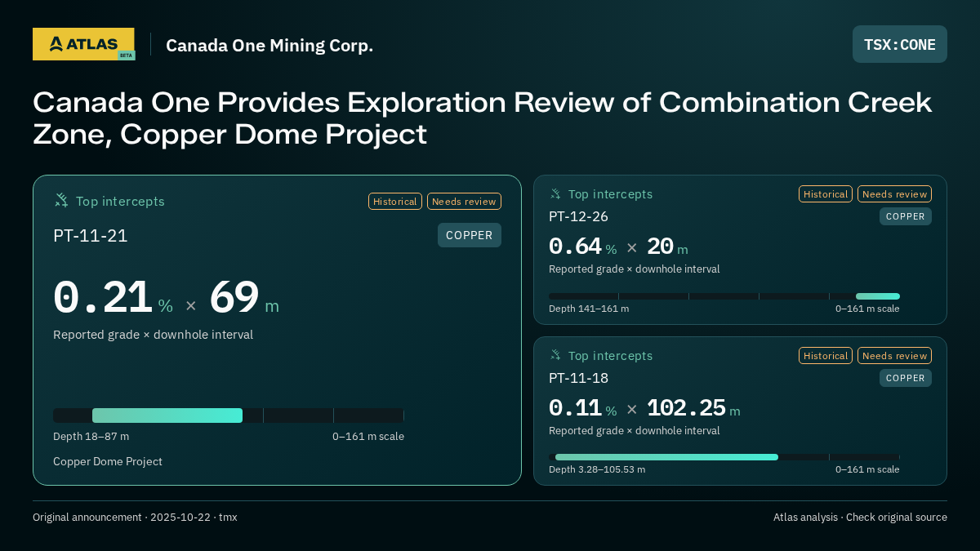Click the hole ID PT-12-26
Image resolution: width=980 pixels, height=551 pixels.
click(578, 216)
